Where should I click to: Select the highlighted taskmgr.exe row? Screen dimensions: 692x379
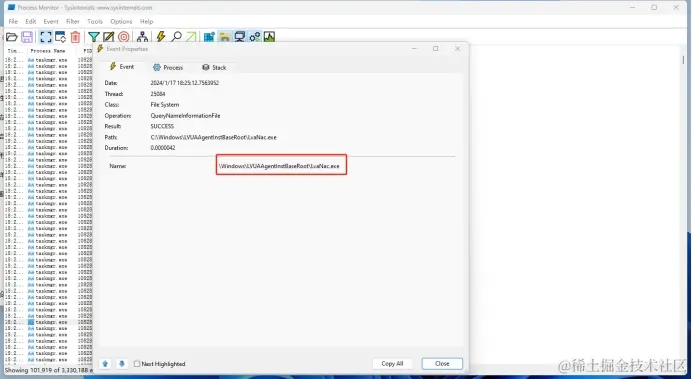point(49,322)
